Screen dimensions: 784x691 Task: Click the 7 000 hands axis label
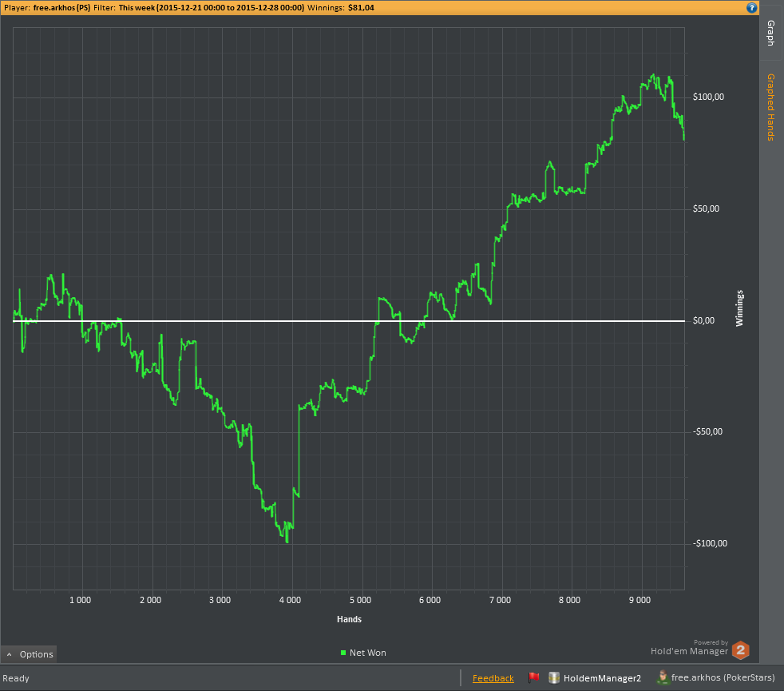pos(500,600)
